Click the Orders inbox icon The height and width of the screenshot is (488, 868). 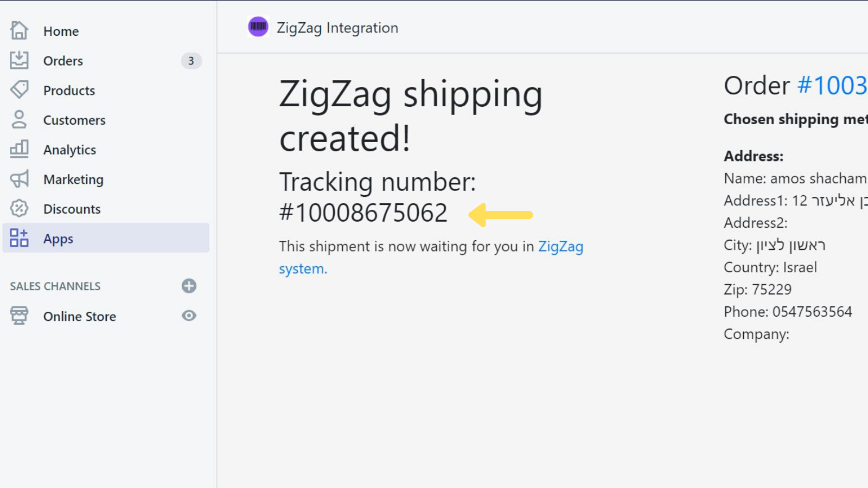(19, 60)
